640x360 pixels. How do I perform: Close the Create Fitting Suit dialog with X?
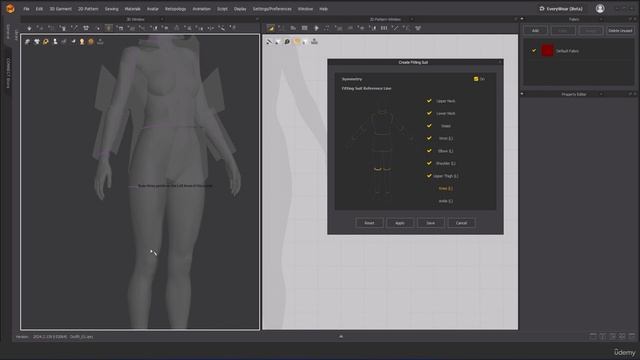(x=500, y=62)
